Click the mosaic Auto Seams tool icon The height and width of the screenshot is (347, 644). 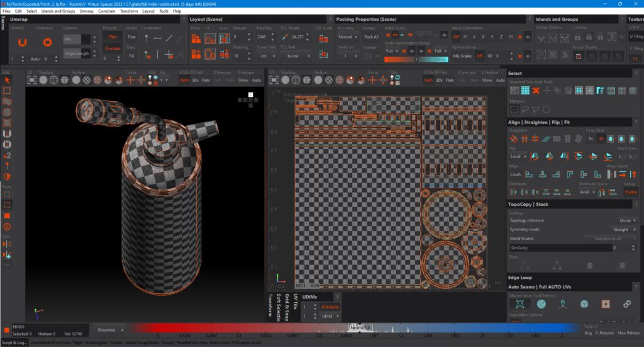(541, 304)
